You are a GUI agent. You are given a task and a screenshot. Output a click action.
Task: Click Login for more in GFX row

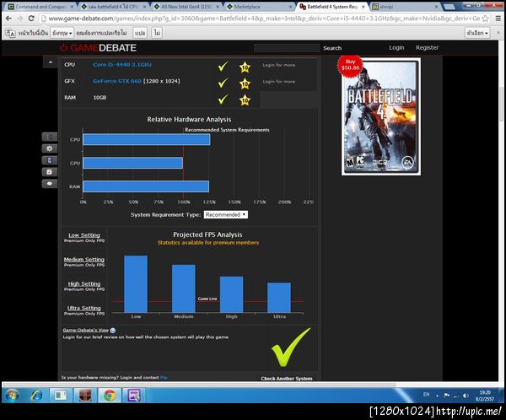(279, 82)
